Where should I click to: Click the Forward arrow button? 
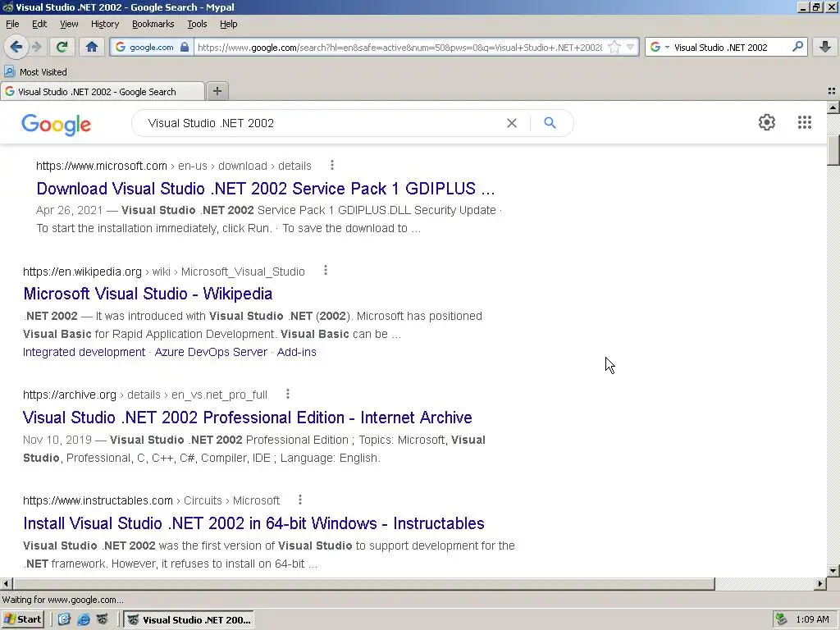pos(36,47)
